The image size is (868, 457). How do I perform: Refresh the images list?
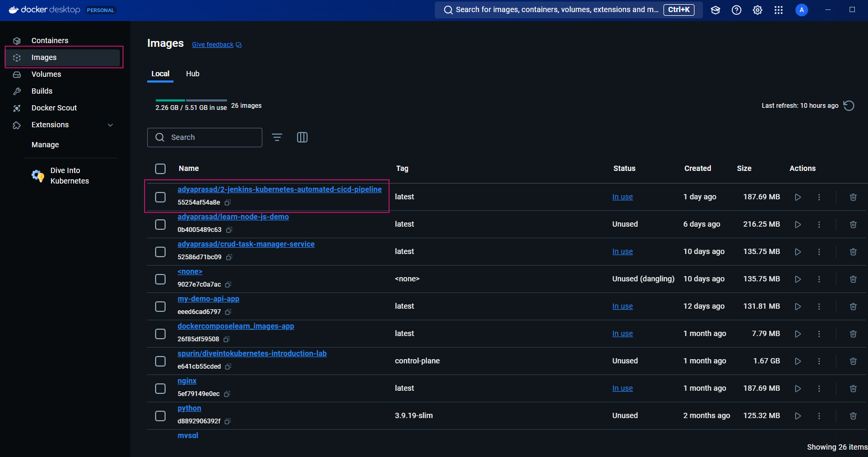(849, 106)
